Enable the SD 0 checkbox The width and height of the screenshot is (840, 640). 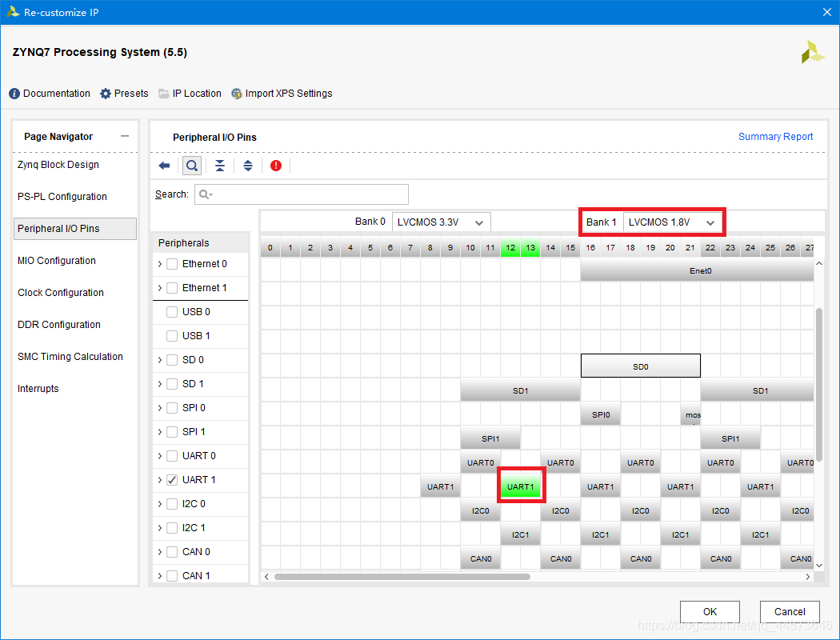172,360
